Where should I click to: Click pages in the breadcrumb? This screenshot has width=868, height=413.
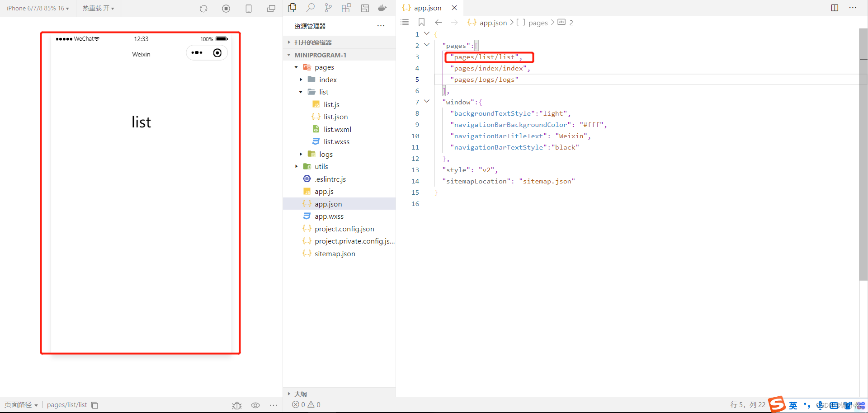click(x=538, y=23)
